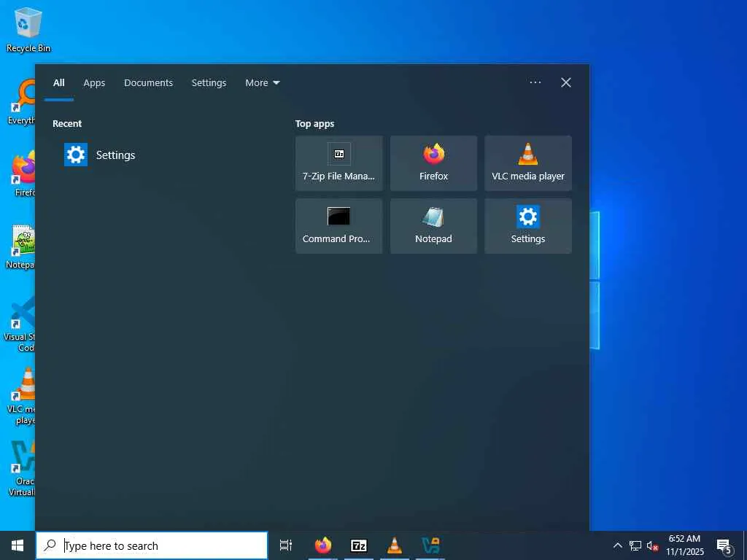The height and width of the screenshot is (560, 747).
Task: Select the VLC media player desktop shortcut
Action: 21,396
